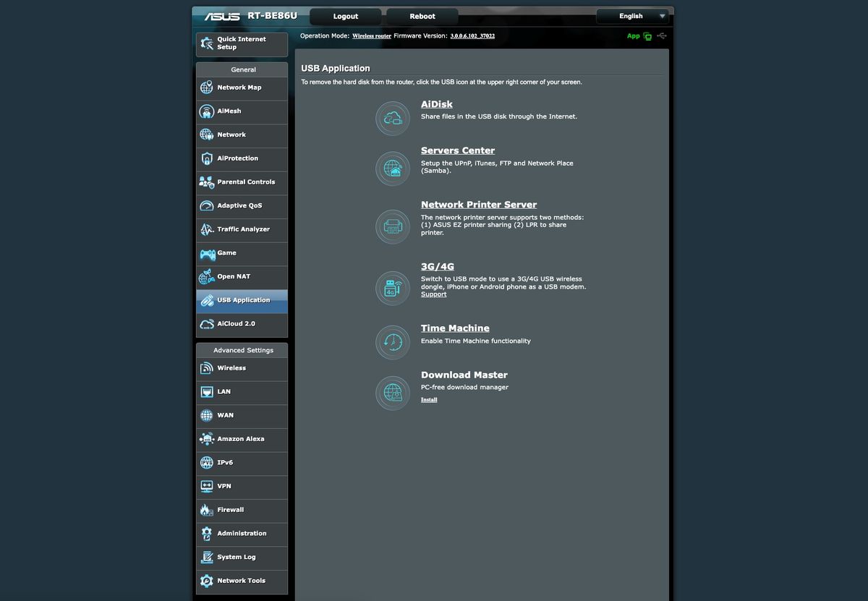868x601 pixels.
Task: Open the firmware version link
Action: coord(472,35)
